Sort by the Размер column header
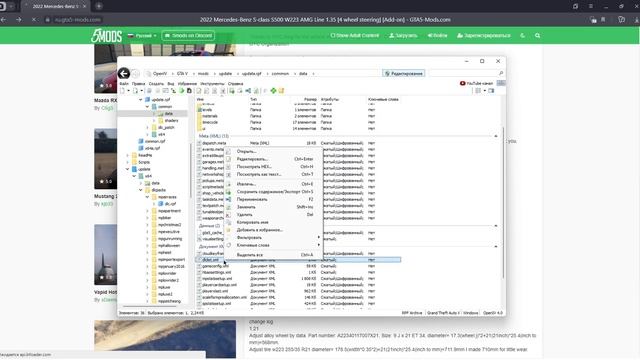The width and height of the screenshot is (640, 360). coord(310,99)
